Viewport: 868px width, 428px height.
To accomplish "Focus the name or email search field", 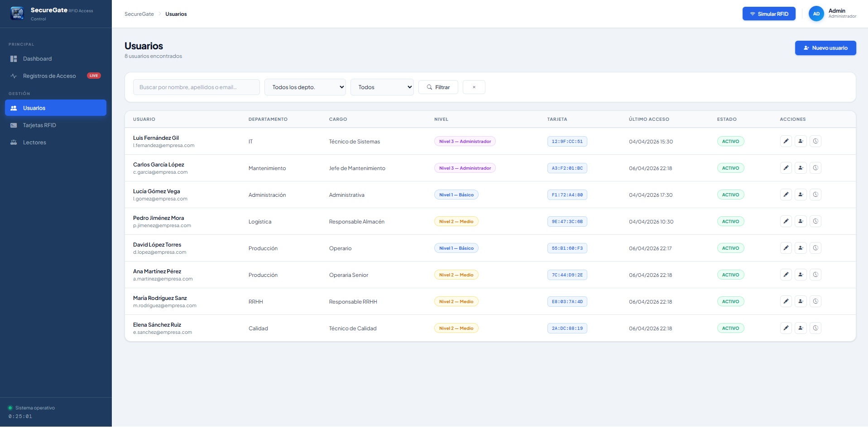I will (x=196, y=87).
